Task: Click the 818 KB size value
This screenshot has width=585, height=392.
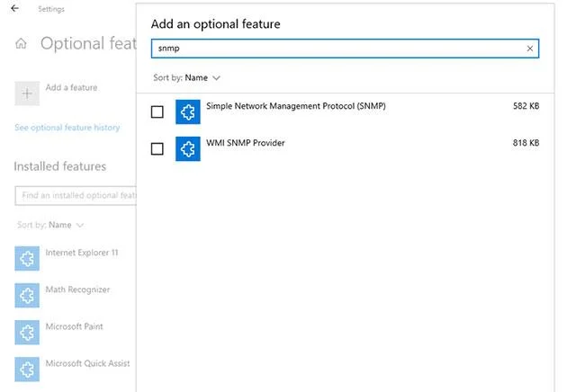Action: click(x=526, y=143)
